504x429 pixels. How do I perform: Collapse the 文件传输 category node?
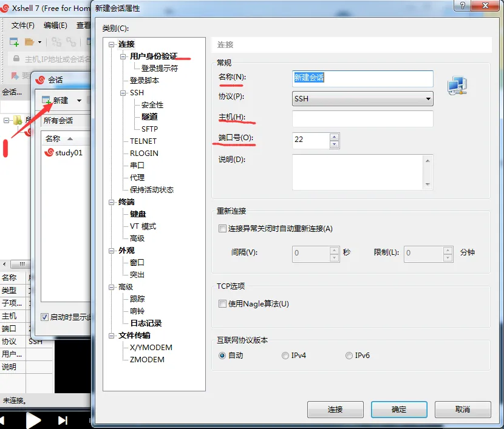[x=112, y=336]
